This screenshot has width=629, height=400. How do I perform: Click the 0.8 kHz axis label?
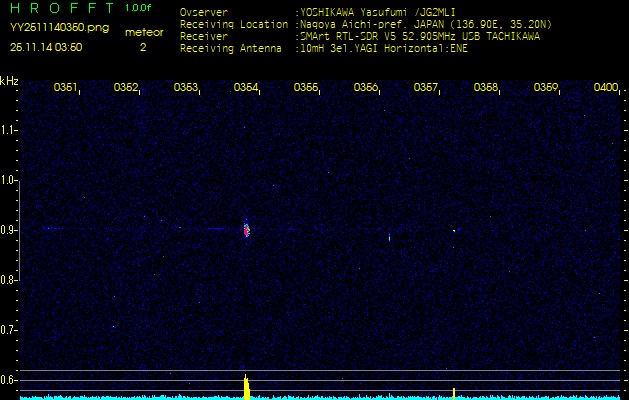[x=7, y=280]
